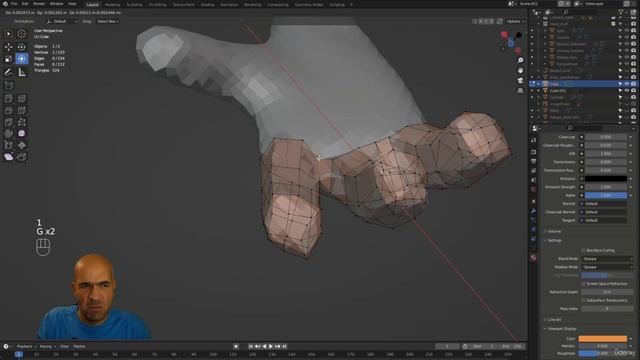Collapse the Settings panel

tap(554, 240)
